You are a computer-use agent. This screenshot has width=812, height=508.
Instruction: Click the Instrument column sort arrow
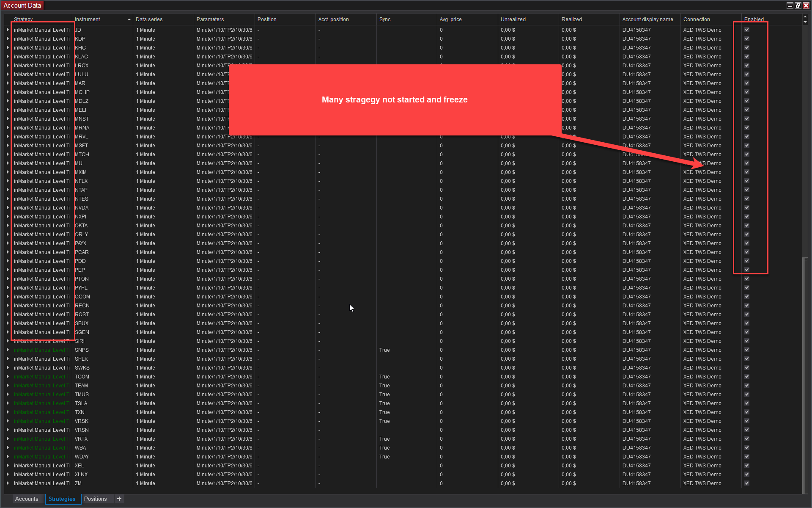[x=129, y=19]
